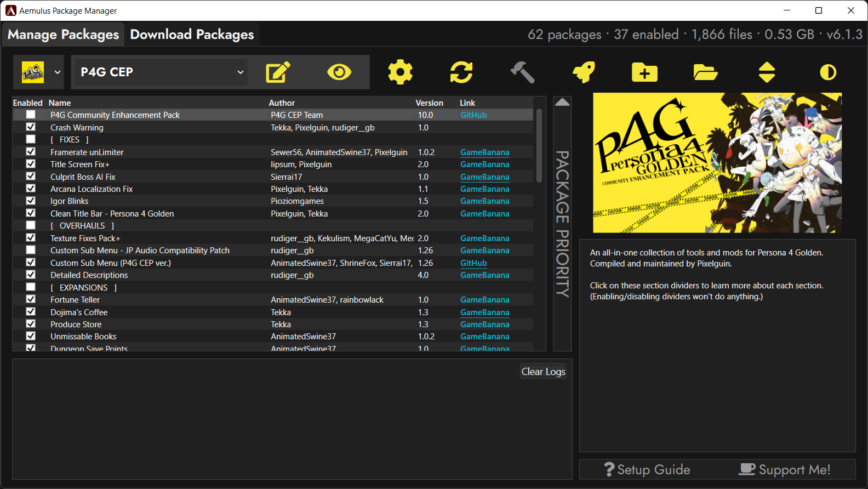Uncheck the Crash Warning checkbox

click(31, 127)
